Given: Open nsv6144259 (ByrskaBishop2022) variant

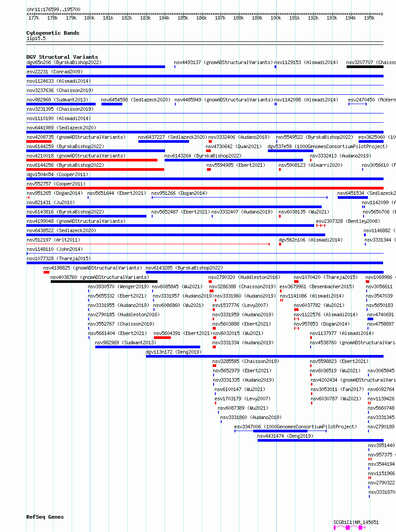Looking at the screenshot, I should point(65,146).
